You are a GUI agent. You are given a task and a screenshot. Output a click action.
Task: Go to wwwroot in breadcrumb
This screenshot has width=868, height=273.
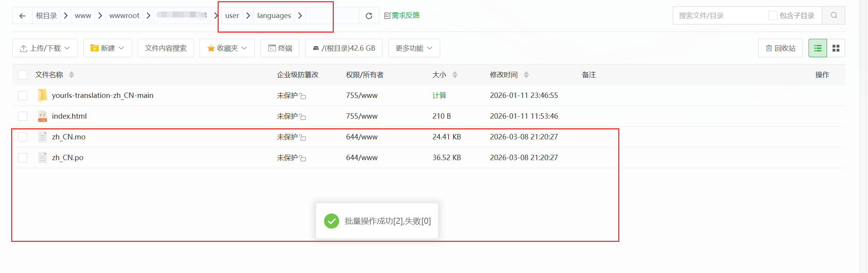[124, 16]
